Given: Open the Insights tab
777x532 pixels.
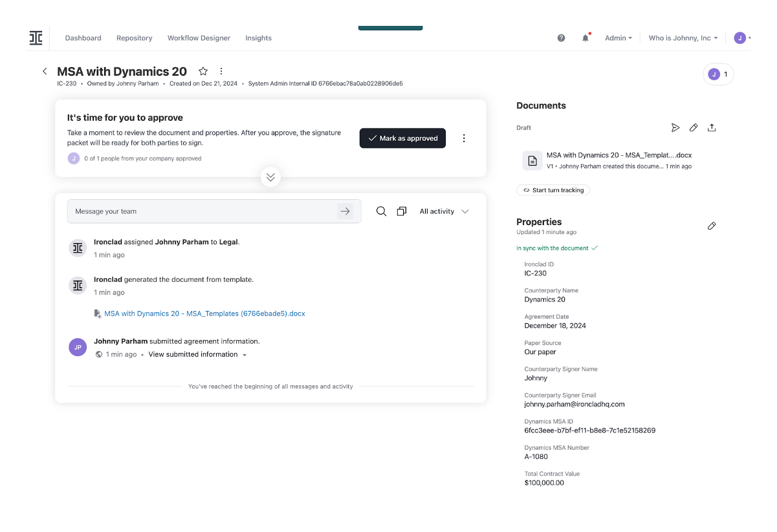Looking at the screenshot, I should (x=258, y=38).
